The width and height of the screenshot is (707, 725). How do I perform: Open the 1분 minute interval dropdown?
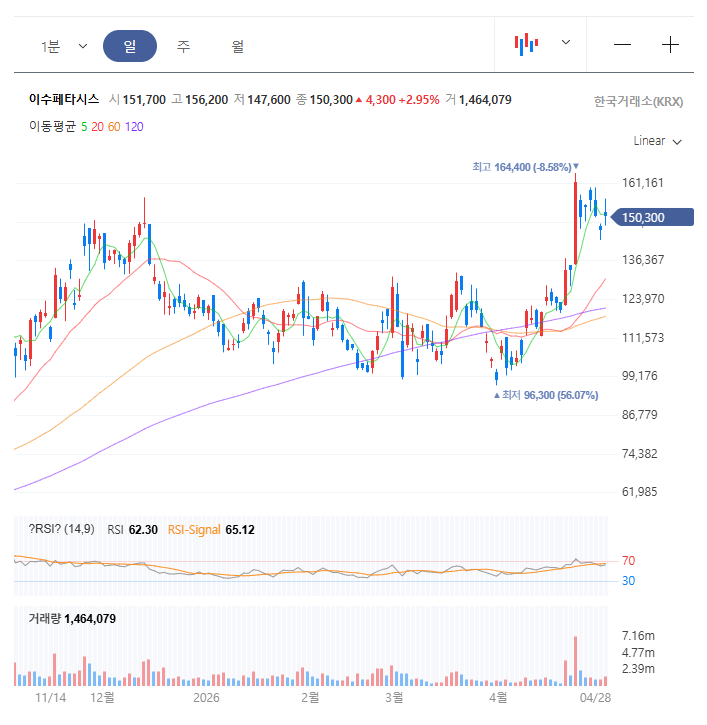pyautogui.click(x=64, y=46)
